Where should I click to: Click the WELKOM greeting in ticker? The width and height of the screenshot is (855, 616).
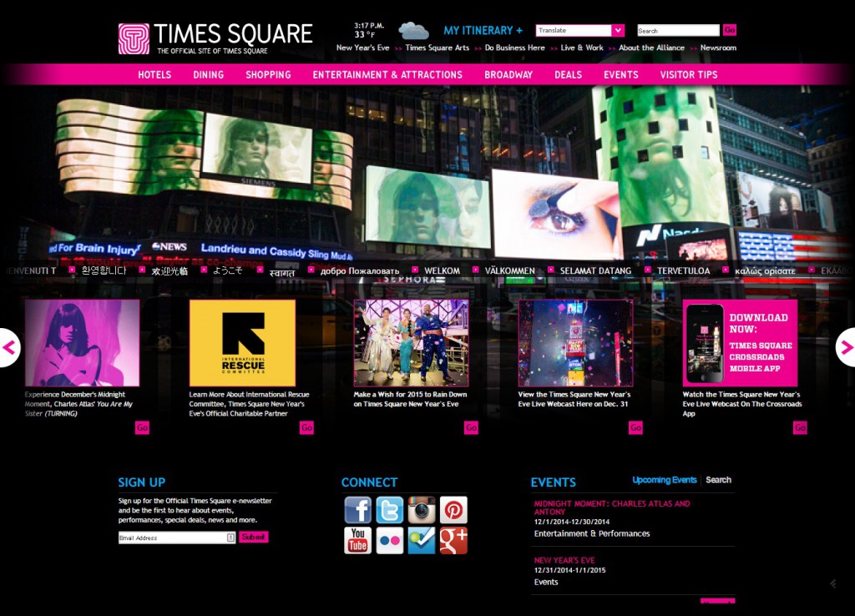click(443, 271)
